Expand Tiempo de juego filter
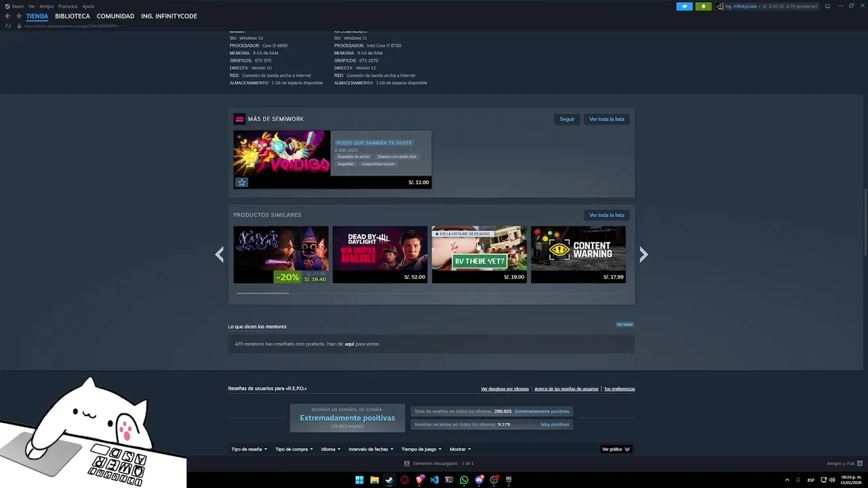This screenshot has height=488, width=868. click(x=420, y=449)
